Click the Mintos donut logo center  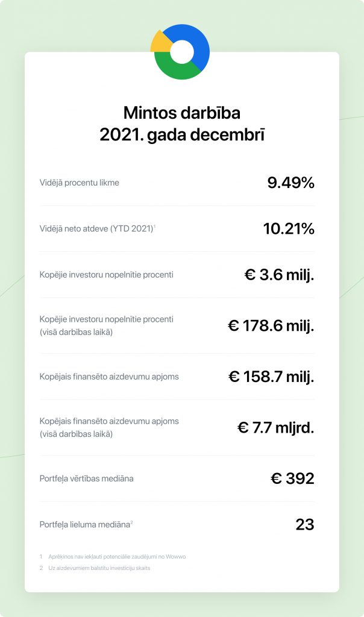pyautogui.click(x=181, y=52)
